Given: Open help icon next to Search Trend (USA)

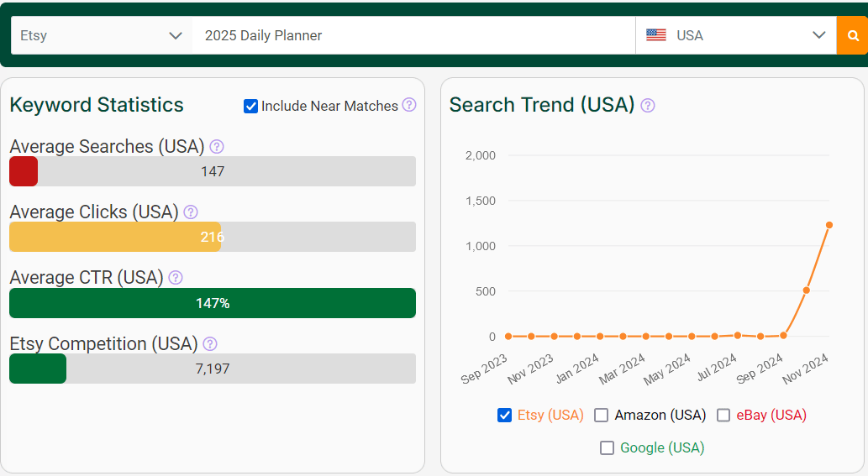Looking at the screenshot, I should point(648,105).
